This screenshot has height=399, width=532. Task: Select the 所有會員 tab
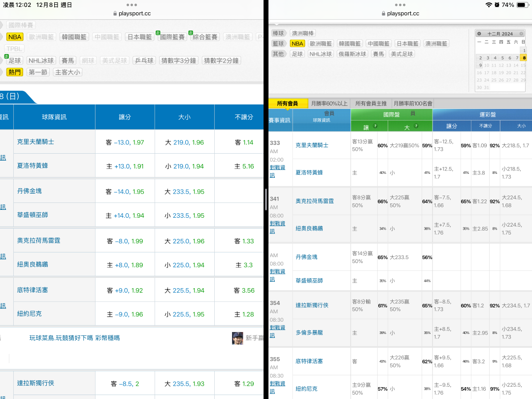[x=288, y=103]
